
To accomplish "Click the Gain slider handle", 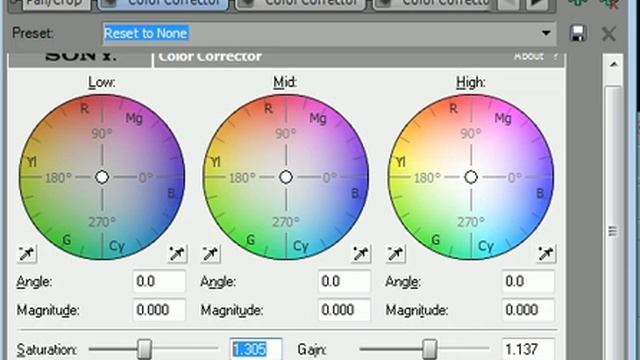I will pyautogui.click(x=429, y=349).
